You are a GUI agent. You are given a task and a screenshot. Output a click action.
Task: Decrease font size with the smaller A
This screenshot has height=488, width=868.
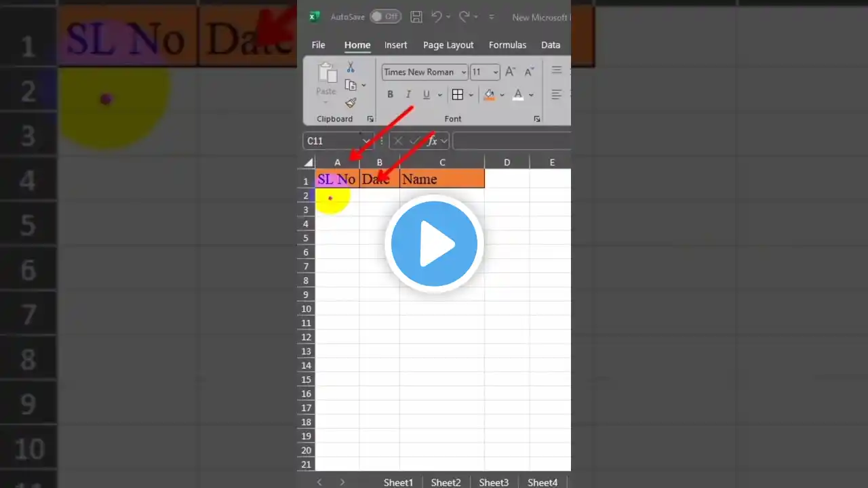pos(528,72)
